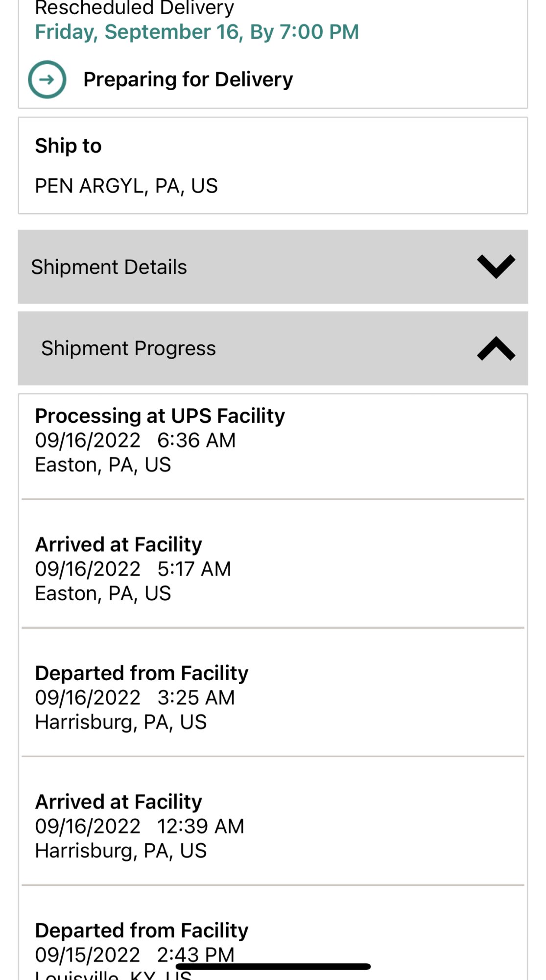Select Arrived at Facility Easton entry

(119, 544)
